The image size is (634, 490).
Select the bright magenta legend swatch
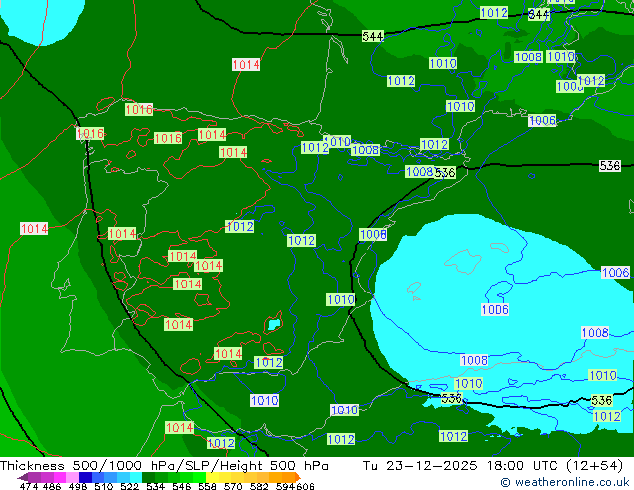click(60, 477)
